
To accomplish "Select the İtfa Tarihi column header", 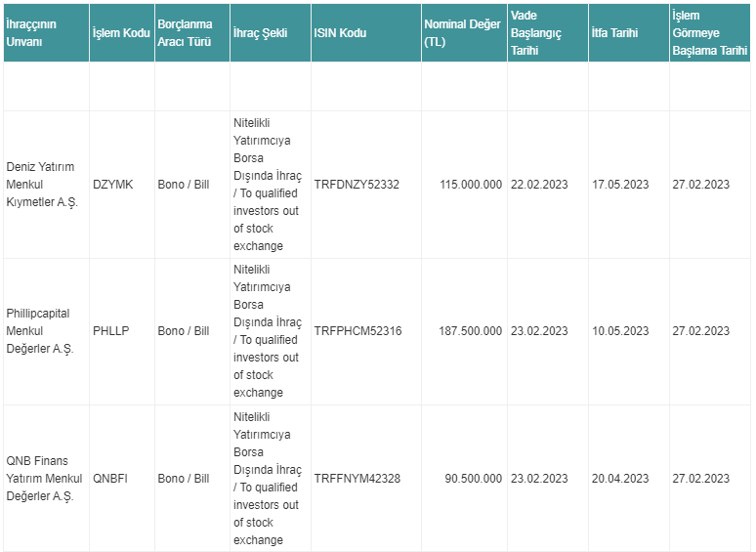I will point(629,33).
